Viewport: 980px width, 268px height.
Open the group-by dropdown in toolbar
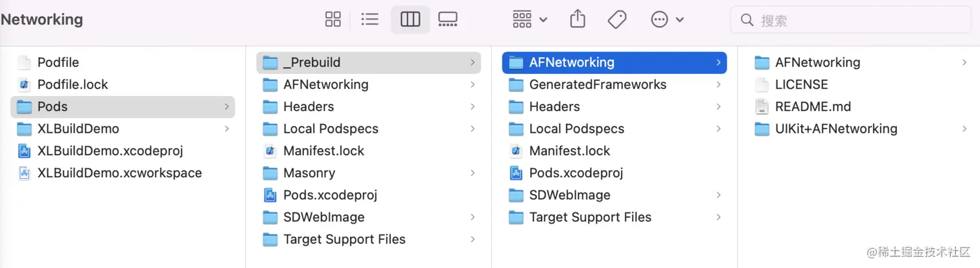[x=530, y=19]
